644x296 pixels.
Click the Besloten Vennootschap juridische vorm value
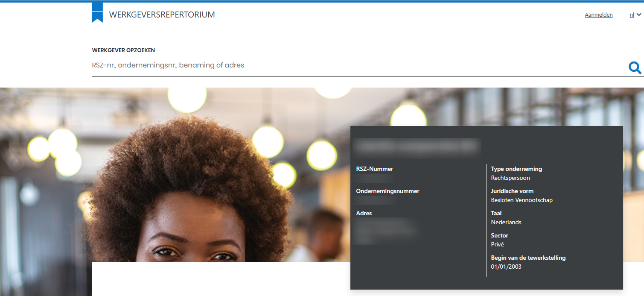click(522, 200)
